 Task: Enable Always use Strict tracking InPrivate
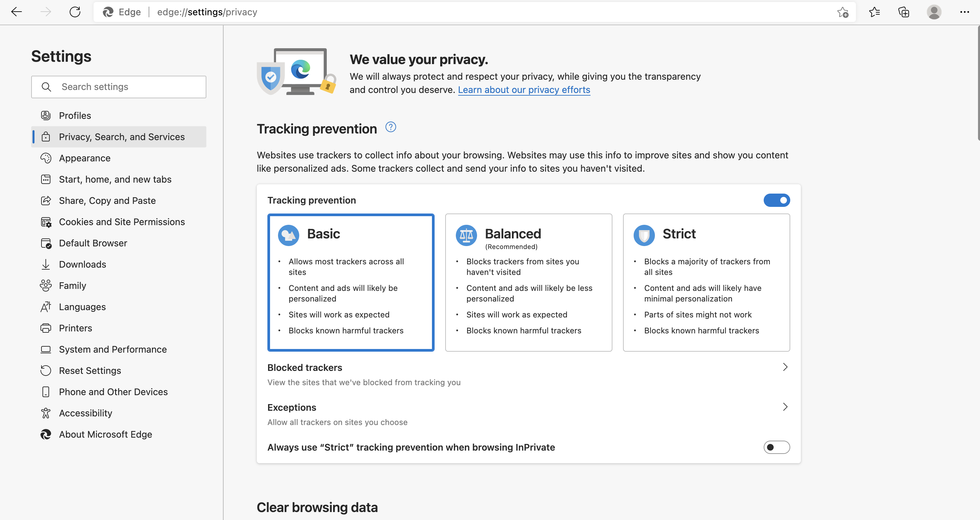pos(777,447)
